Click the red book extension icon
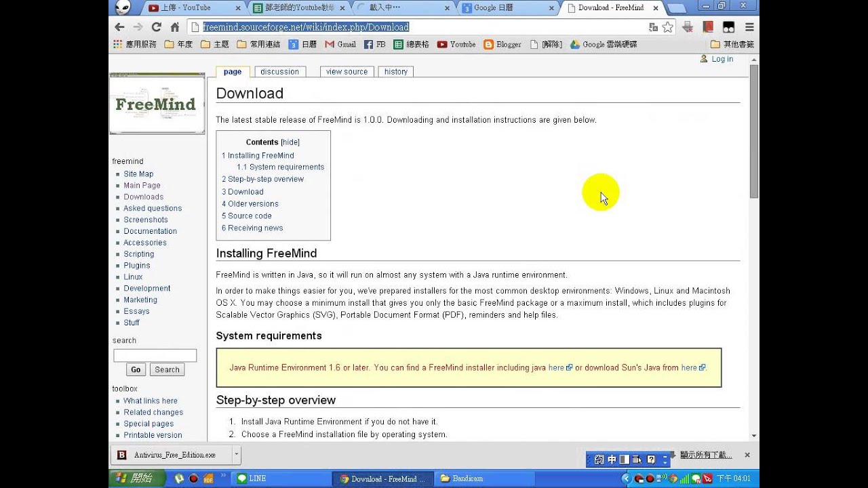 (x=708, y=27)
